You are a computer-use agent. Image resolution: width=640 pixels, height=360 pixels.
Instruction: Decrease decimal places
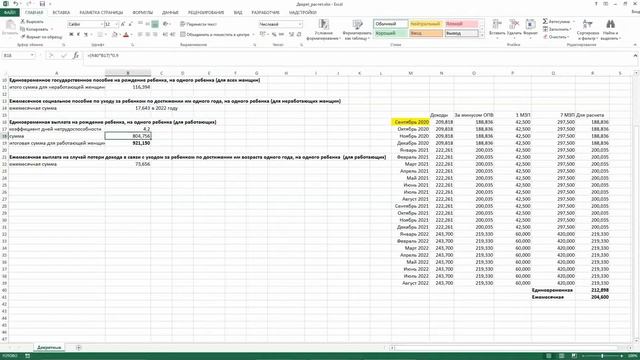pyautogui.click(x=299, y=35)
